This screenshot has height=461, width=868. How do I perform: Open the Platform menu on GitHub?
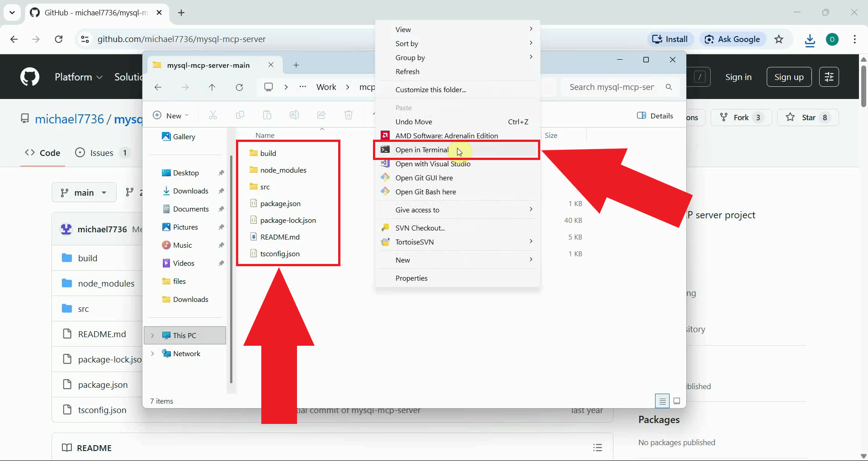pyautogui.click(x=79, y=77)
